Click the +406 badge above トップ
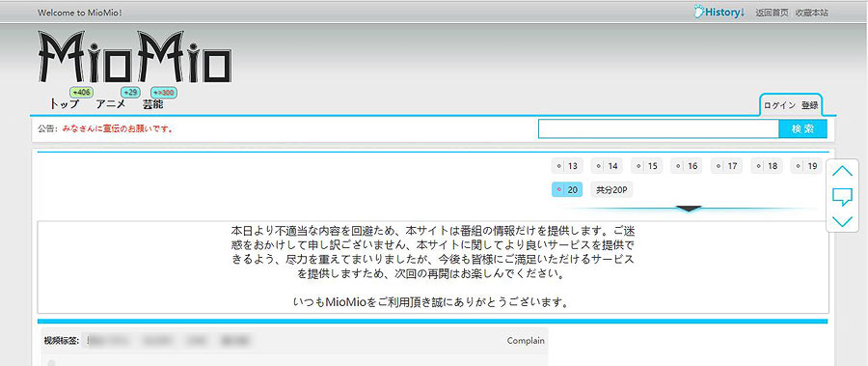 tap(81, 92)
